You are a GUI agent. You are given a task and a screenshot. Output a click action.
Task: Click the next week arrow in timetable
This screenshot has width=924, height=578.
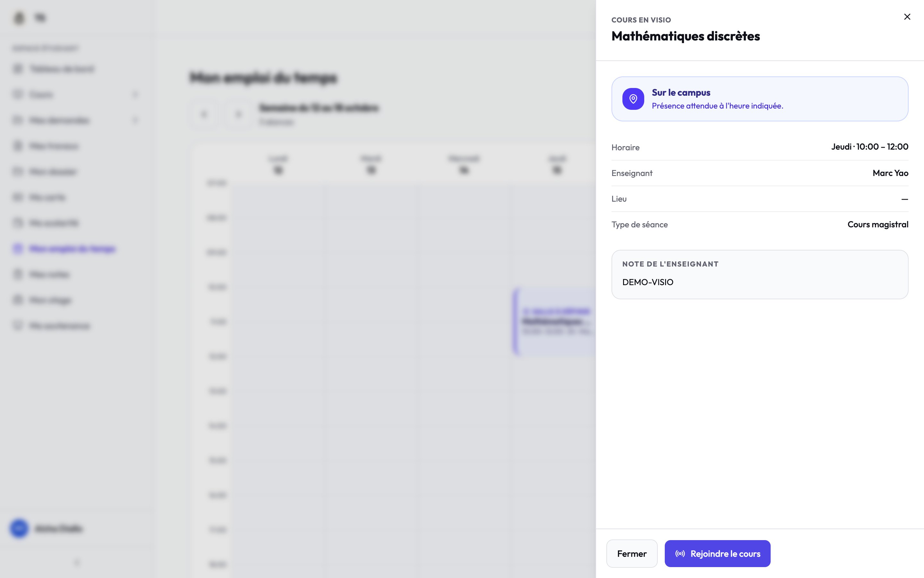click(x=238, y=114)
